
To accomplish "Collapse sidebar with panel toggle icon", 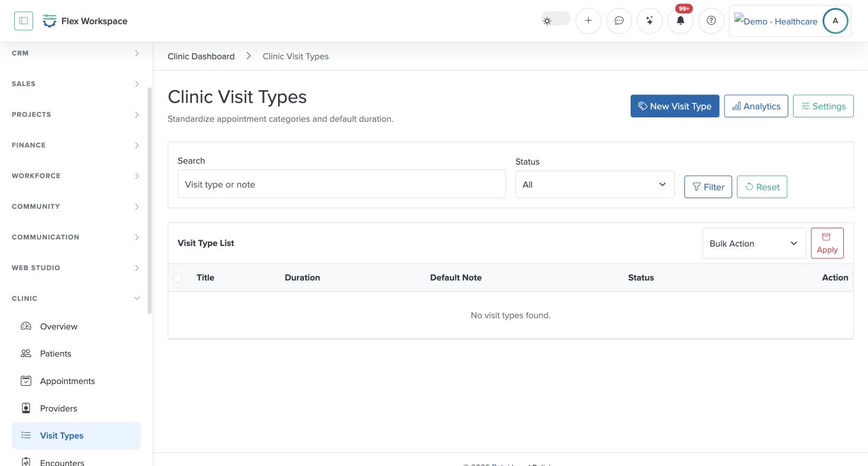I will (24, 21).
